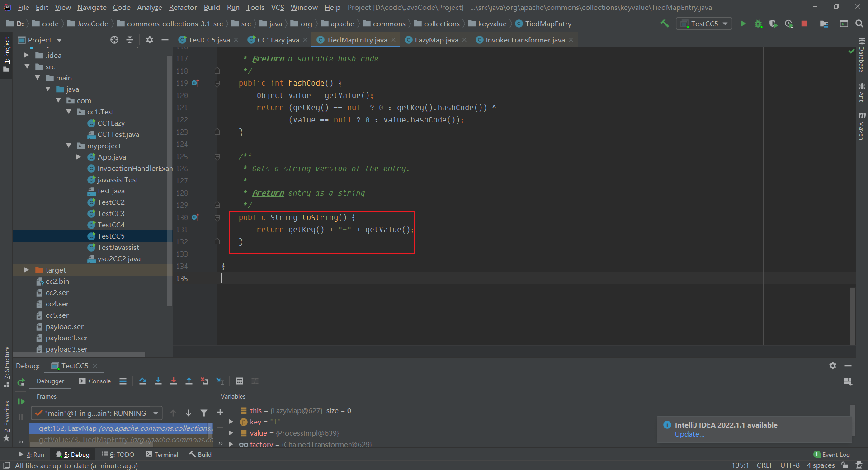Screen dimensions: 868x470
Task: Select getValue TiedMapEntry stack frame
Action: point(121,439)
